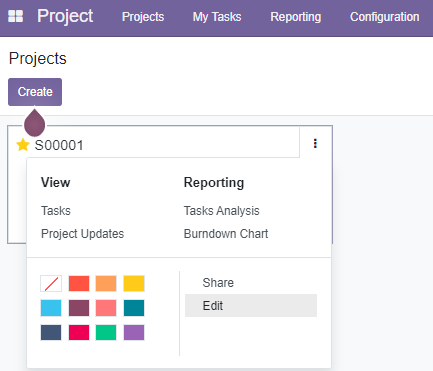Open the three-dot menu on S00001 card
This screenshot has width=433, height=371.
[x=315, y=143]
